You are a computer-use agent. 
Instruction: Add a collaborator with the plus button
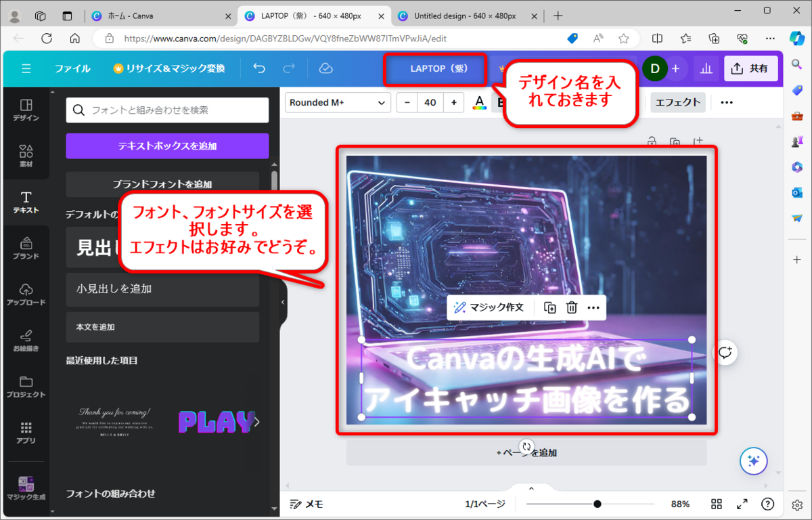coord(675,68)
